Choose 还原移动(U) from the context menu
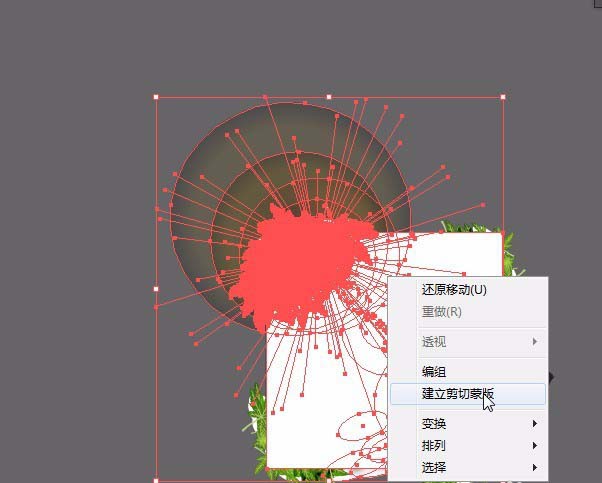The image size is (602, 483). click(x=468, y=290)
